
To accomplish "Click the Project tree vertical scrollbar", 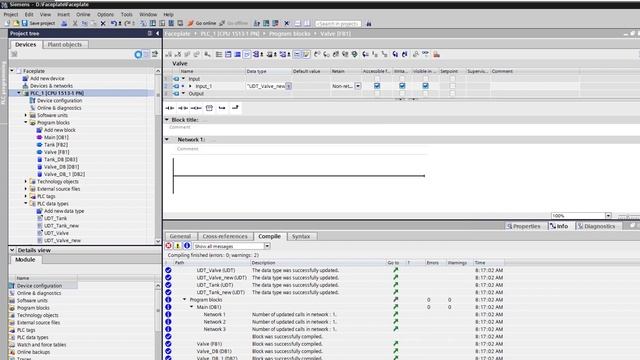I will click(x=158, y=155).
